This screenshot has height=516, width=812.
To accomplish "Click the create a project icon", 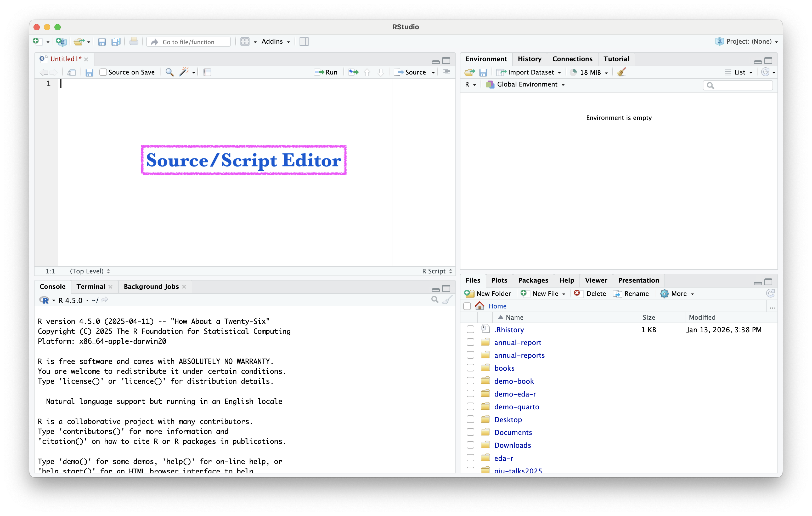I will click(61, 42).
